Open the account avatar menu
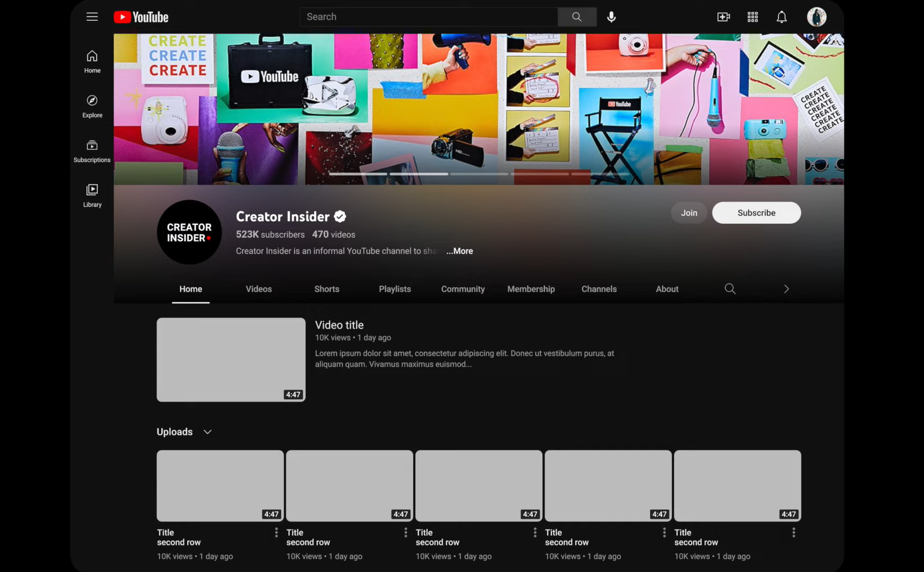 point(817,17)
